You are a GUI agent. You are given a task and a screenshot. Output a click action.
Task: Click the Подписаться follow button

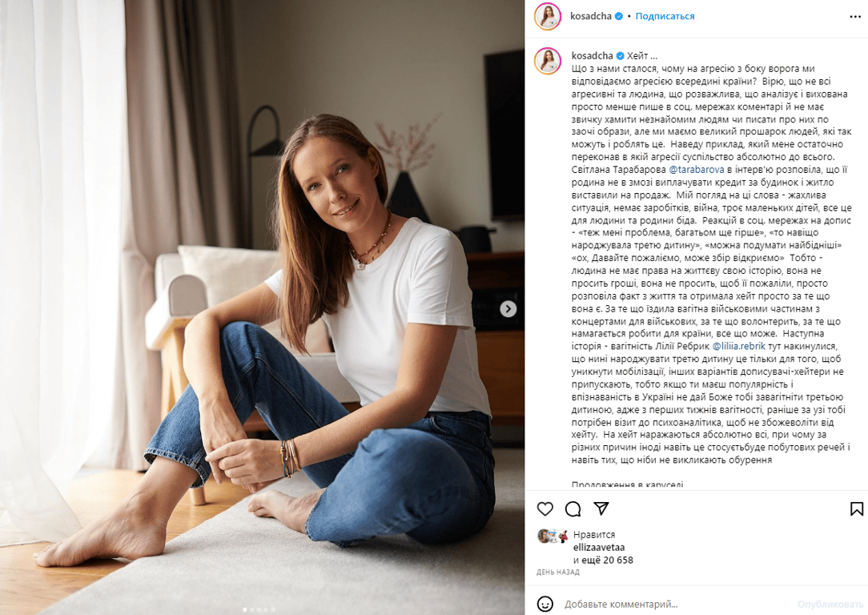tap(665, 16)
